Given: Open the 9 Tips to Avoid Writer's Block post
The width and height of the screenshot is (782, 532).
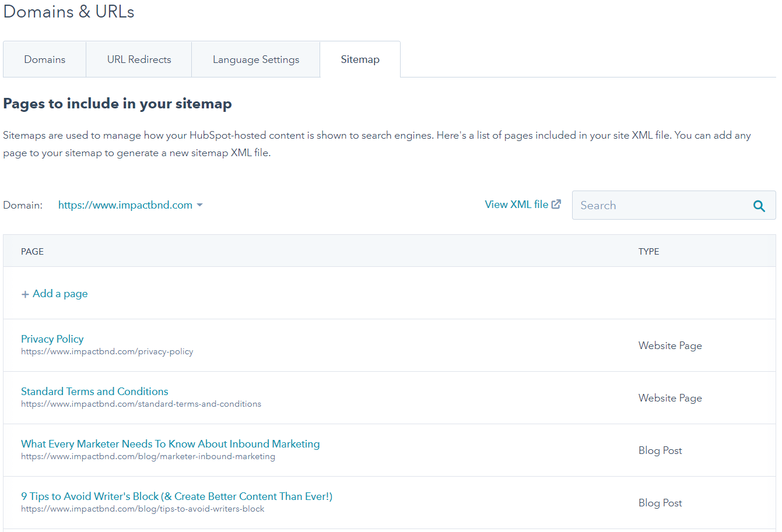Looking at the screenshot, I should point(177,496).
